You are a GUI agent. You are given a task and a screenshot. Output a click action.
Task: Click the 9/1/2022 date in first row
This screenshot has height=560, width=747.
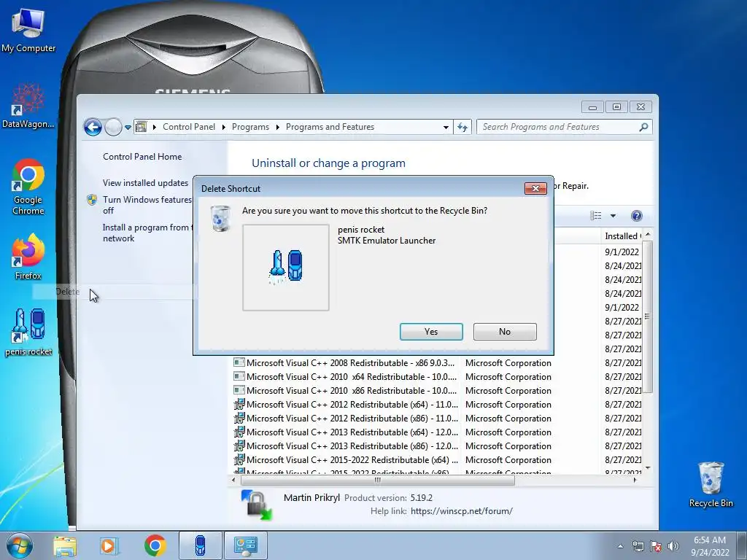click(x=622, y=252)
